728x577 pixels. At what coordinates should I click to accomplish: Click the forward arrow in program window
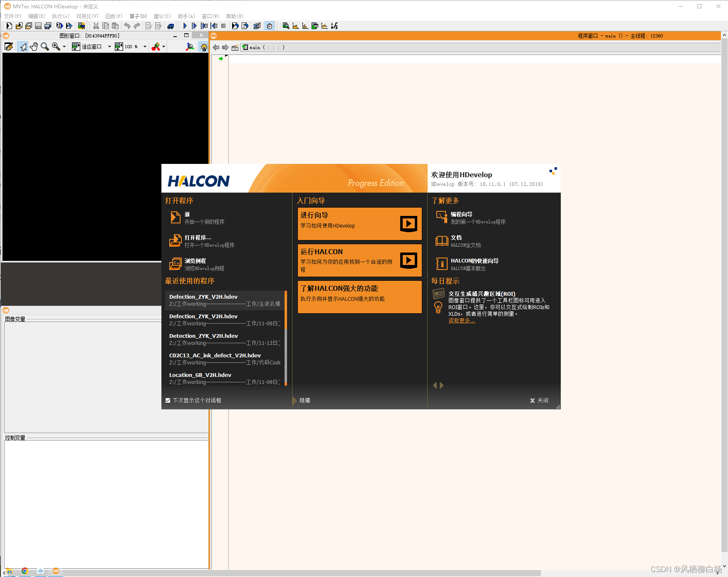pyautogui.click(x=225, y=47)
